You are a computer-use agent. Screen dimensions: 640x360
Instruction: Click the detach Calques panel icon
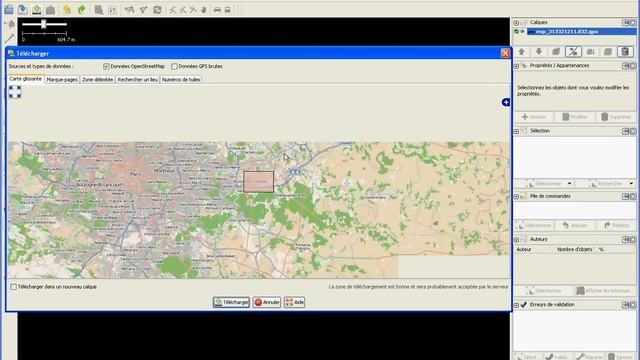pyautogui.click(x=625, y=22)
